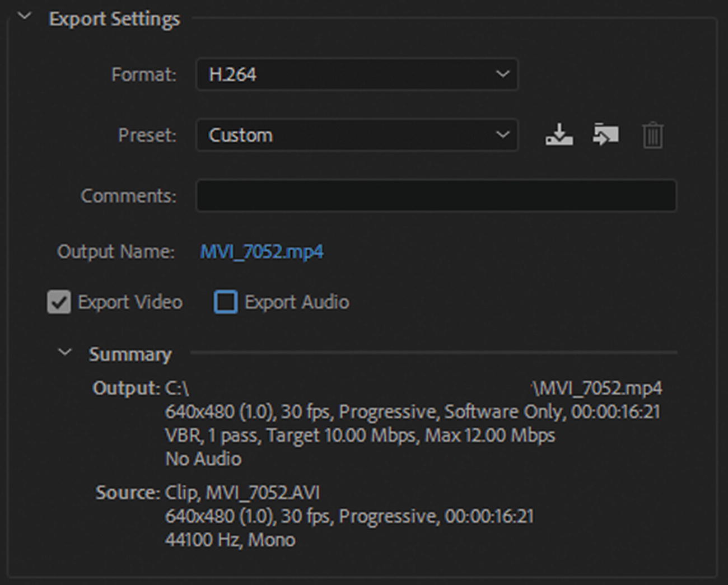Focus the Comments text field
The image size is (728, 585).
[436, 195]
